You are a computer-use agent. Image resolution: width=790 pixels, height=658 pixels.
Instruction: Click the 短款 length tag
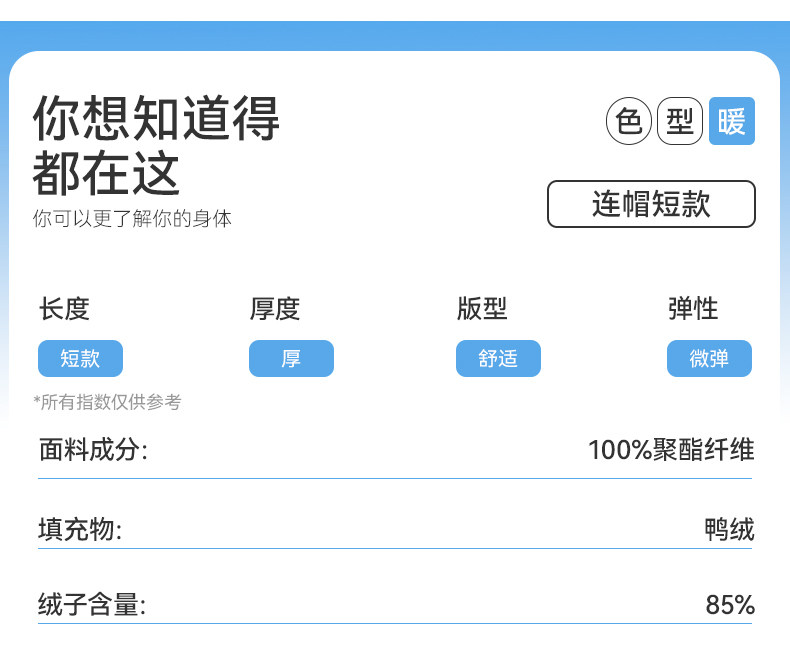click(x=81, y=358)
